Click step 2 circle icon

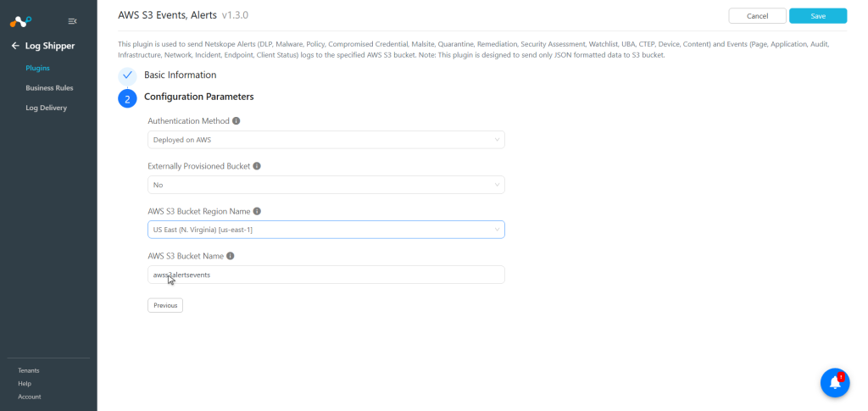coord(127,98)
